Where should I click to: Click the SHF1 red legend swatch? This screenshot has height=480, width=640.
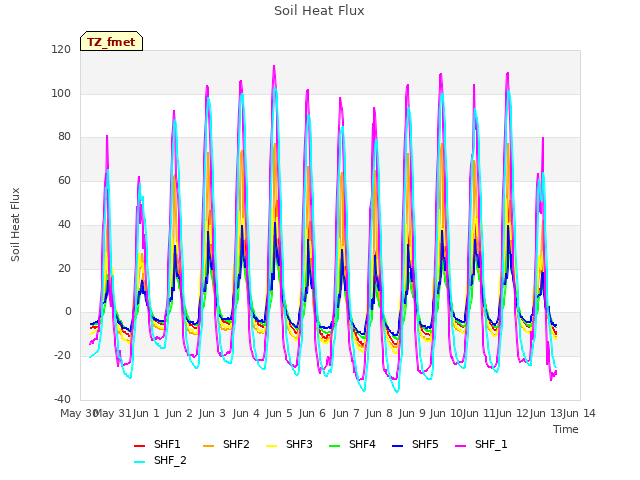click(139, 446)
